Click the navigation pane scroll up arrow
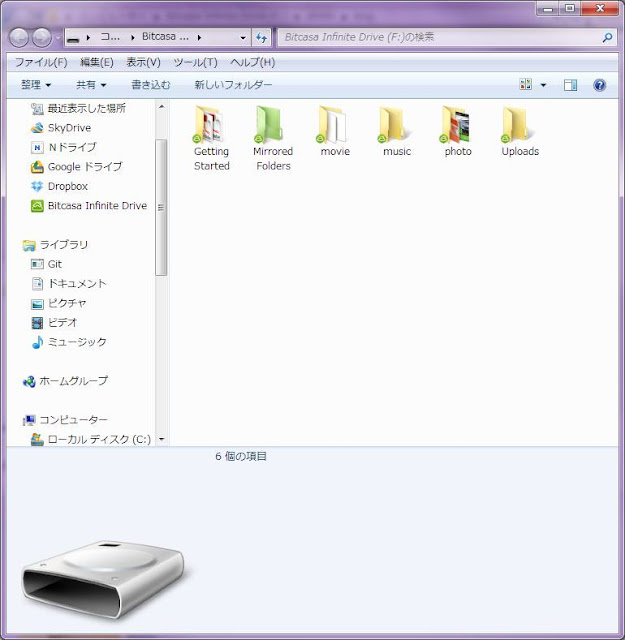Viewport: 625px width, 640px height. coord(161,107)
